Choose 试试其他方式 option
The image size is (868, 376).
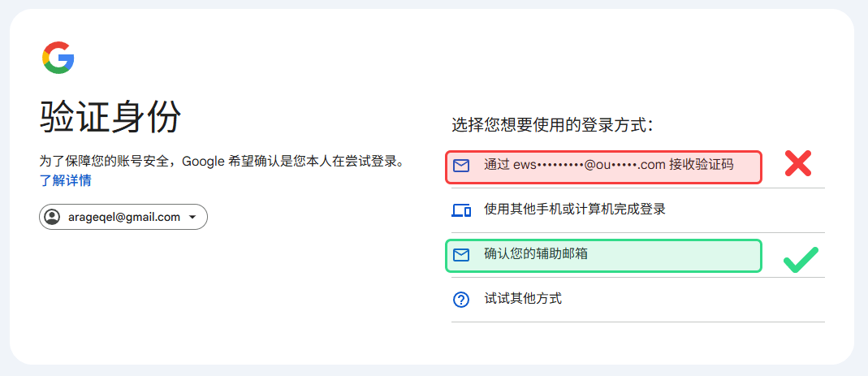[x=523, y=299]
